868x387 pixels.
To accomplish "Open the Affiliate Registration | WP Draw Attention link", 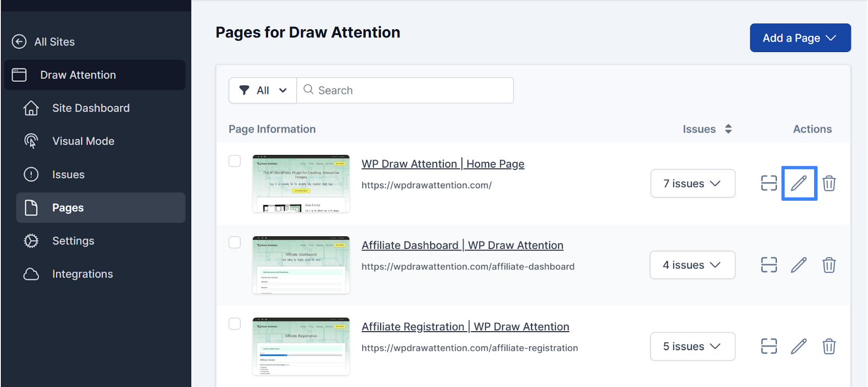I will pos(465,326).
